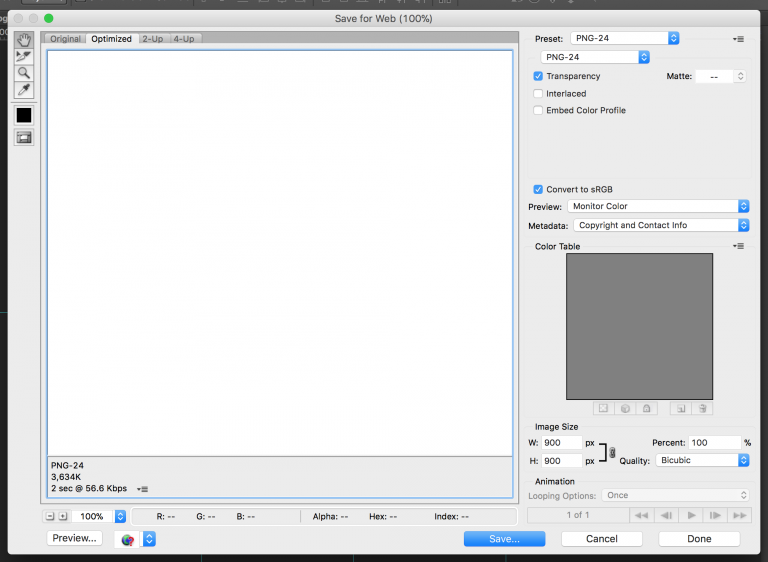Toggle Convert to sRGB checkbox
768x562 pixels.
point(538,189)
